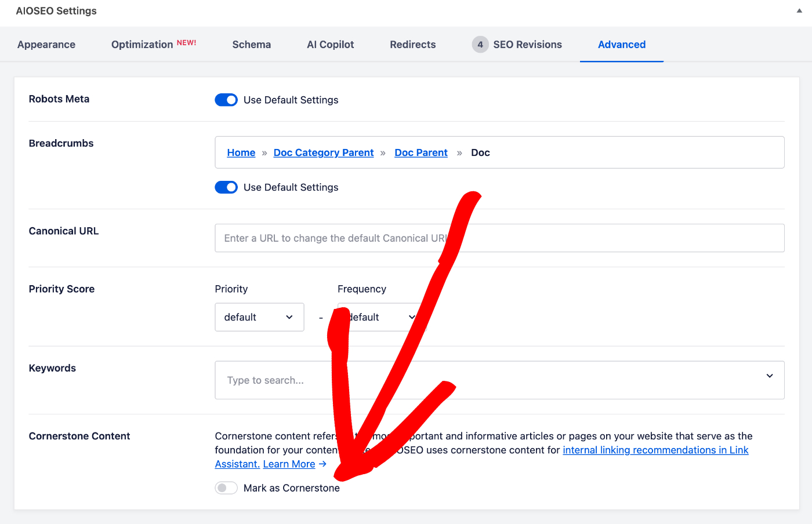Collapse the AIOSEO Settings panel triangle
The image size is (812, 524).
[799, 11]
